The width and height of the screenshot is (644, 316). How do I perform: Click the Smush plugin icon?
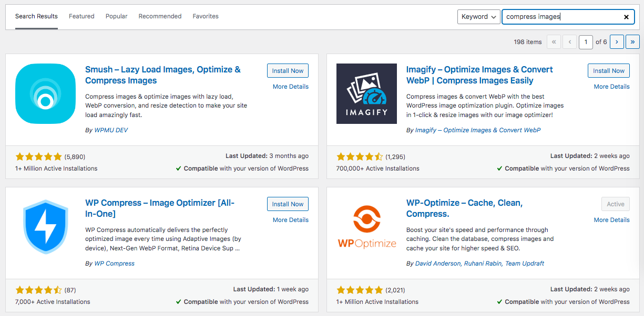click(45, 94)
